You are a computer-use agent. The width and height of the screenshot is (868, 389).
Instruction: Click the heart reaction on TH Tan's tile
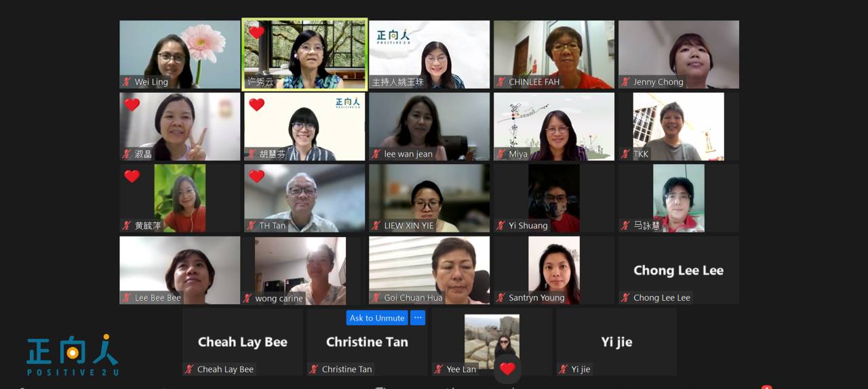coord(256,176)
